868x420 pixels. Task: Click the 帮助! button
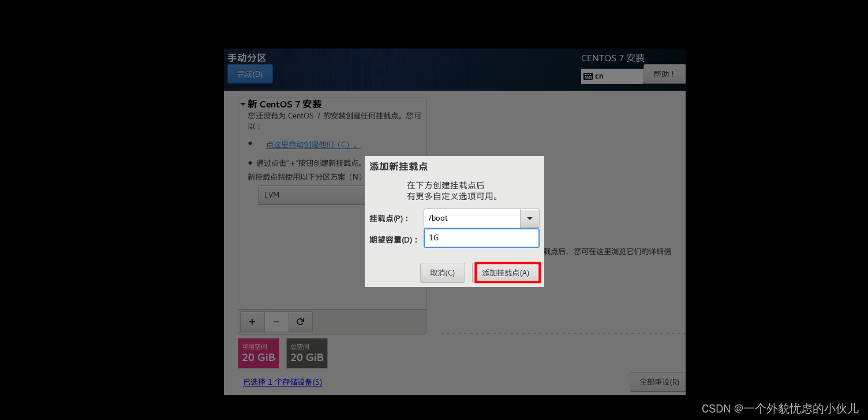[664, 74]
